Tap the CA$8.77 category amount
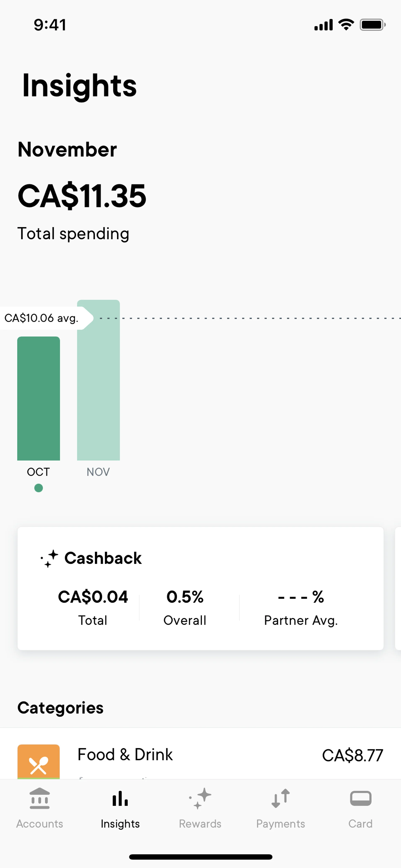401x868 pixels. coord(353,755)
